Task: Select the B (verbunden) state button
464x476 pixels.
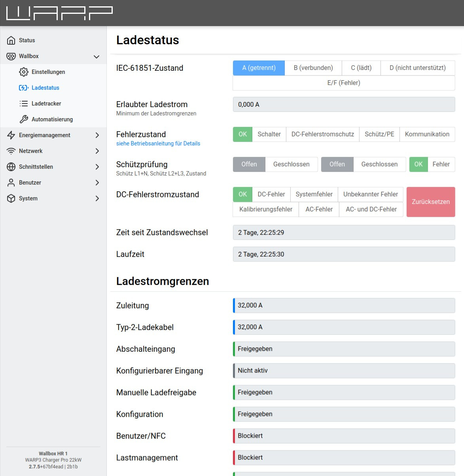Action: (313, 68)
